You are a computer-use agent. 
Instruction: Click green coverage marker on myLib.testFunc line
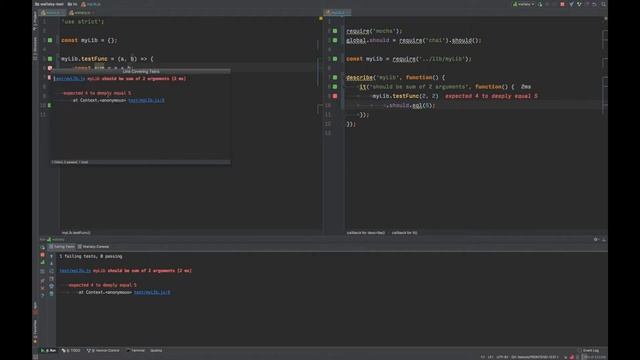(50, 59)
